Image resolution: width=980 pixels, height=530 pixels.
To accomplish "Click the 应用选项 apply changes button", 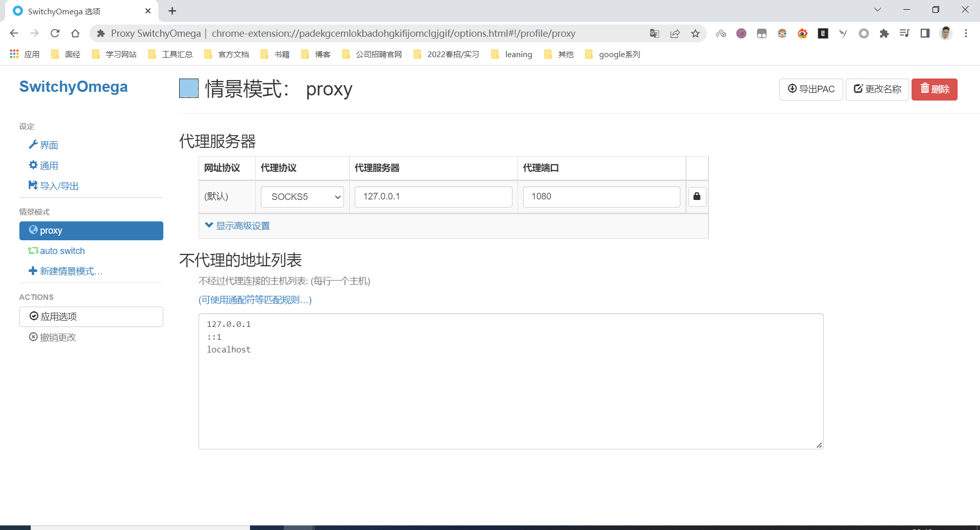I will tap(91, 317).
